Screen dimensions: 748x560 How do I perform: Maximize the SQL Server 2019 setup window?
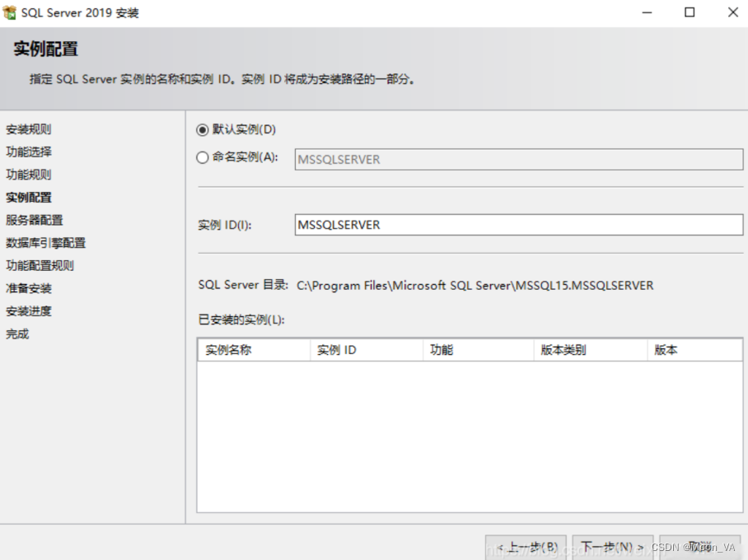[x=690, y=13]
